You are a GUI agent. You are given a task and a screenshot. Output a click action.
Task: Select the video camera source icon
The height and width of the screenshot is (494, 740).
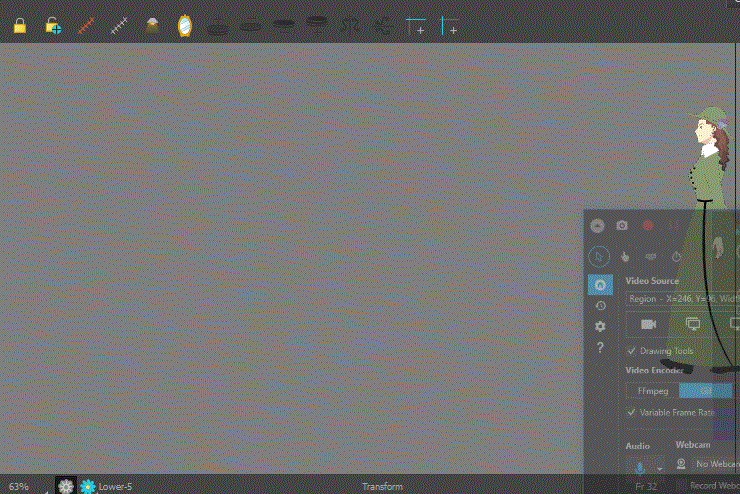(x=648, y=324)
